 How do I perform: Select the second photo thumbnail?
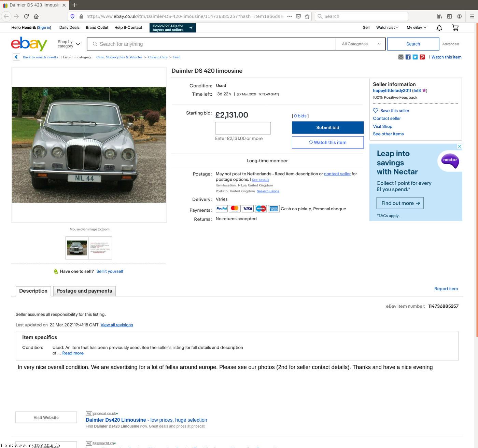pos(100,248)
